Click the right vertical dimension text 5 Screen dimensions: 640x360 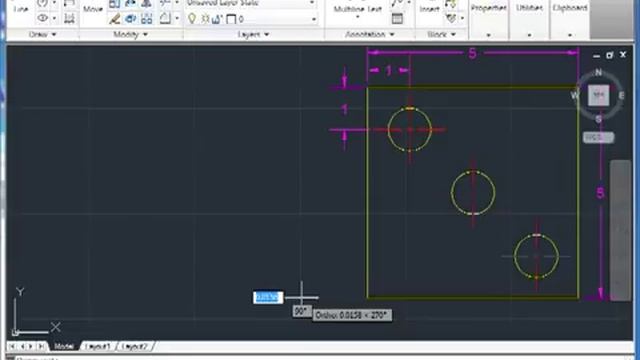click(x=600, y=193)
